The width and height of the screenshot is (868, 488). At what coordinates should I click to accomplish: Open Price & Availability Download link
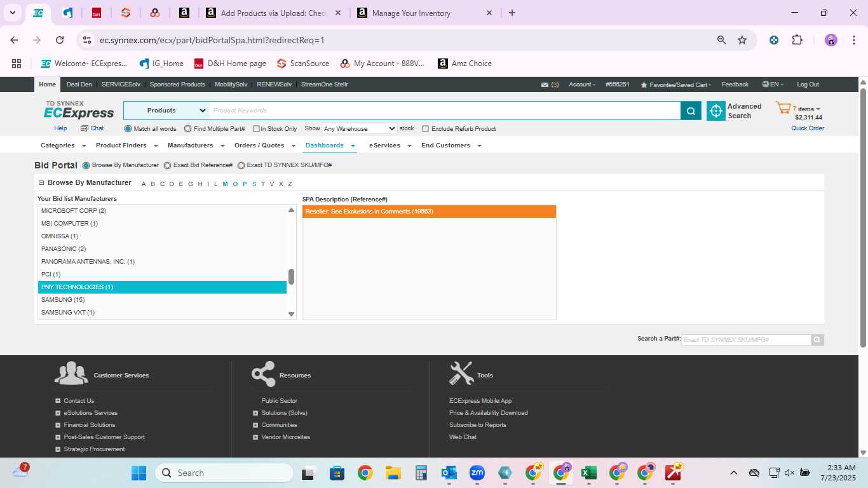(488, 413)
